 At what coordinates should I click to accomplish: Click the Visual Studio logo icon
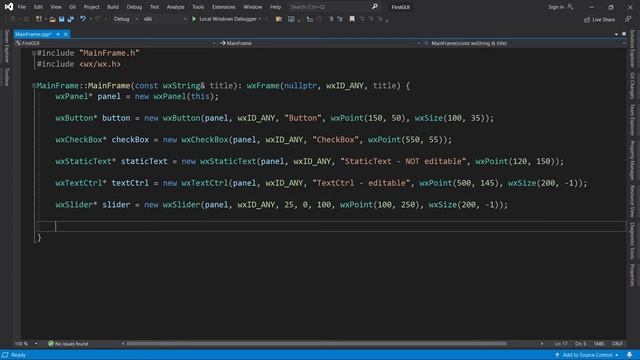[9, 7]
